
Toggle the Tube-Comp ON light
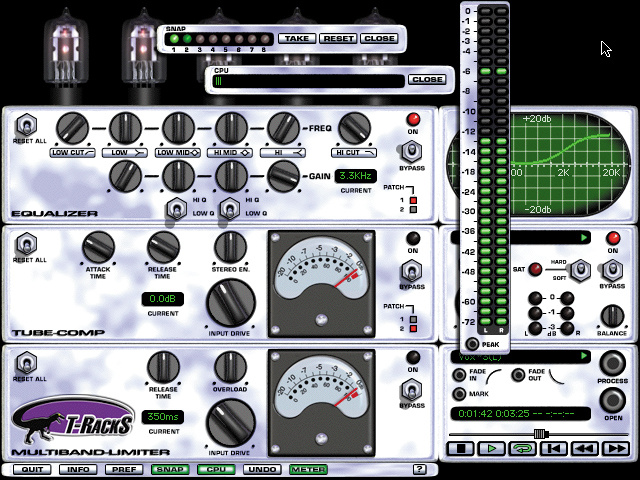pyautogui.click(x=413, y=238)
